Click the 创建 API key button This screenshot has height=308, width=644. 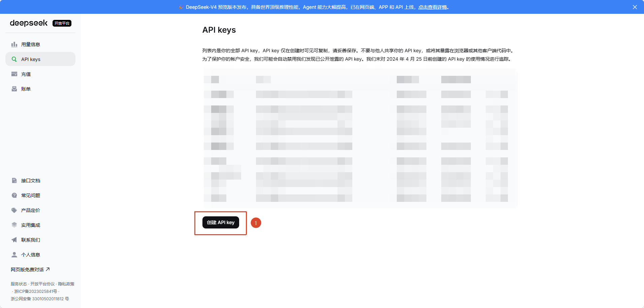coord(221,222)
